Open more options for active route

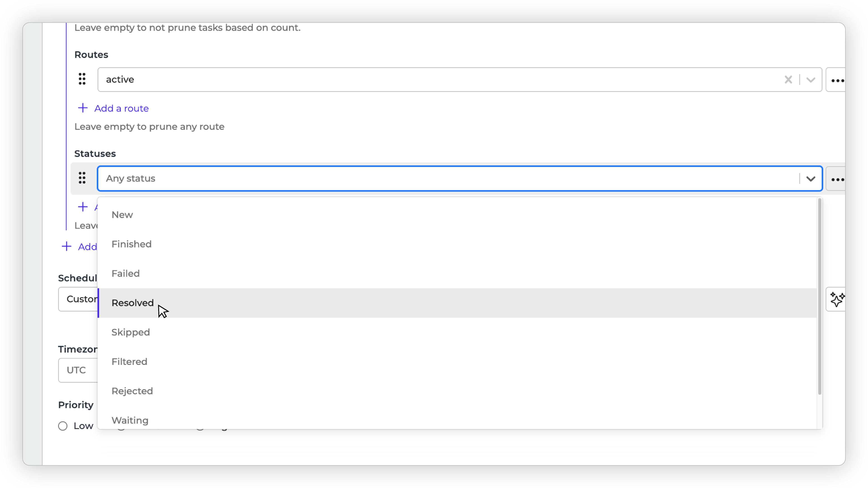coord(837,80)
